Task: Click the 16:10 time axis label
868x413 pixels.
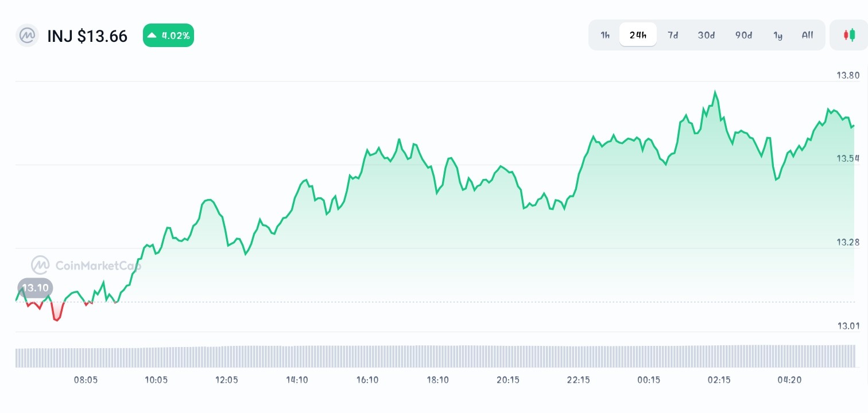Action: (x=367, y=380)
